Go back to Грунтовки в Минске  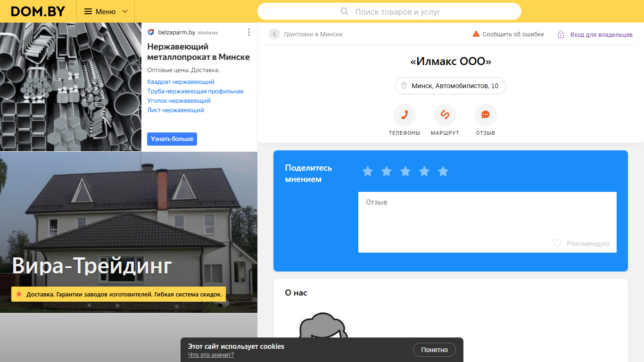click(x=313, y=34)
